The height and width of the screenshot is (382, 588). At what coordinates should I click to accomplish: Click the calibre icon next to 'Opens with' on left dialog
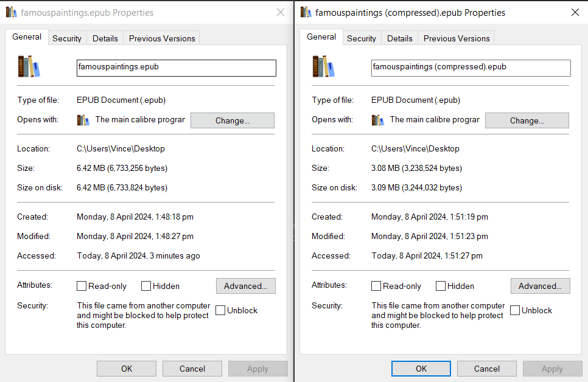tap(83, 120)
